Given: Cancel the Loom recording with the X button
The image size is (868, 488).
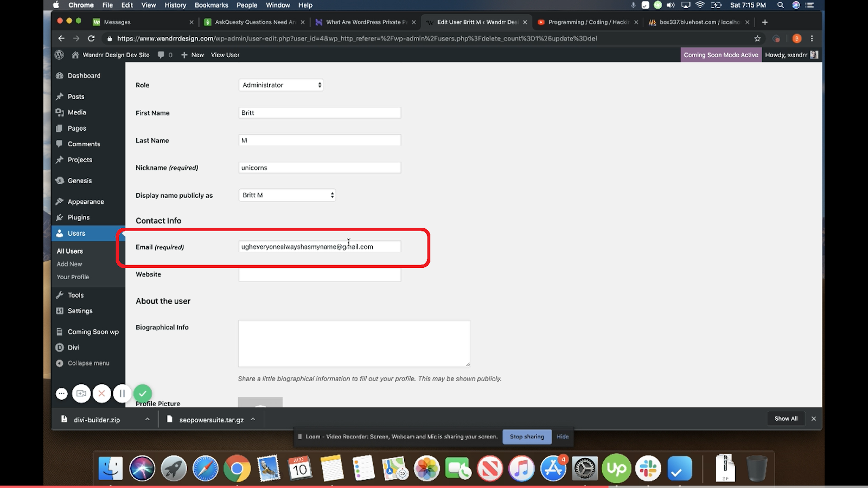Looking at the screenshot, I should click(x=101, y=393).
